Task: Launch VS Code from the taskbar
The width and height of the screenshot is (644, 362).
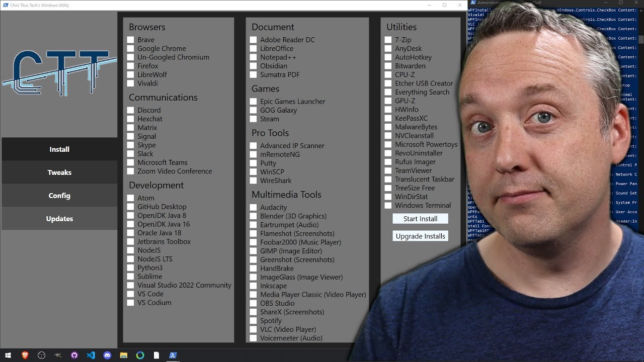Action: [91, 355]
